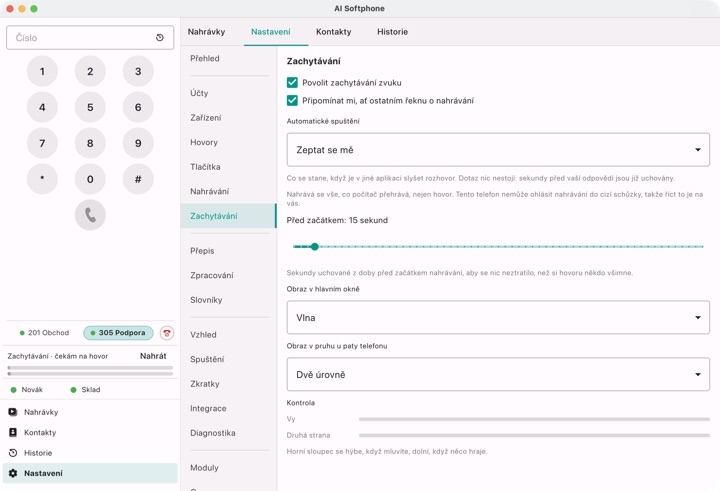720x491 pixels.
Task: Click the Sklad contact presence entry
Action: tap(85, 389)
